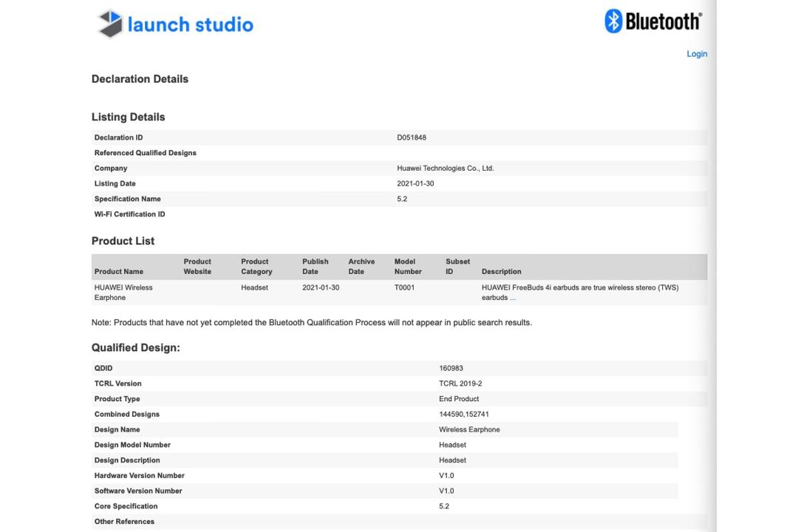Click the Product Name column header
Viewport: 798px width, 532px height.
coord(118,271)
